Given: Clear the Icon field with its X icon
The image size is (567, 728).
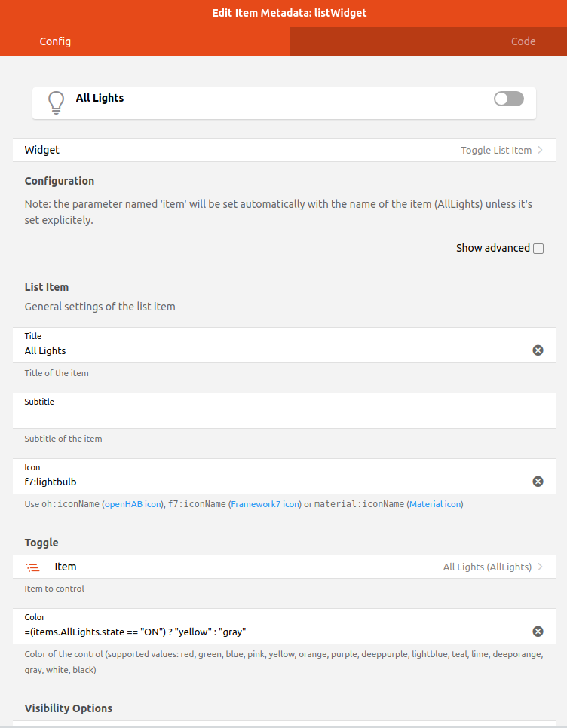Looking at the screenshot, I should (x=538, y=481).
